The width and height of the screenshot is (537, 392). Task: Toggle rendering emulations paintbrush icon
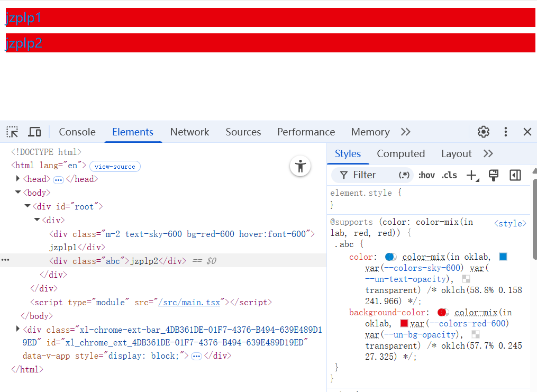tap(494, 175)
